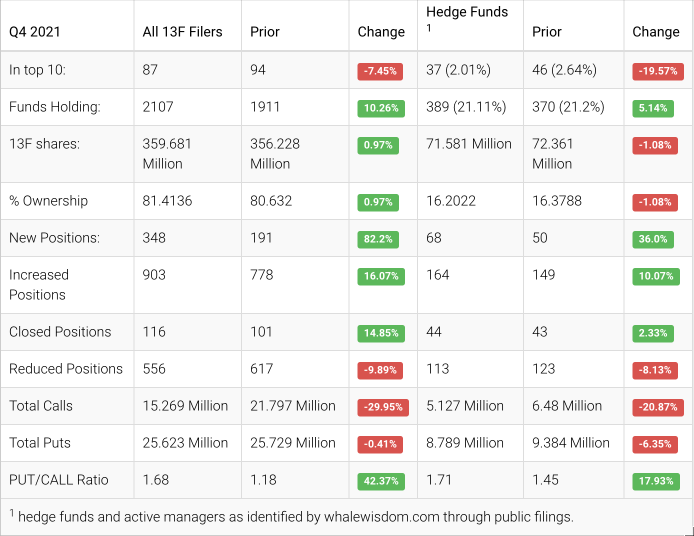Select the Funds Holding row label
The width and height of the screenshot is (694, 536).
click(x=55, y=107)
